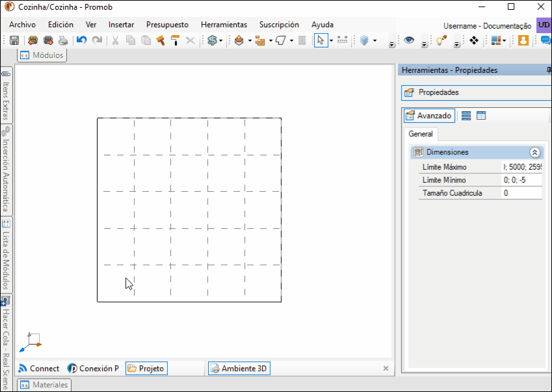The height and width of the screenshot is (392, 552).
Task: Open insert module dropdown arrow
Action: (250, 41)
